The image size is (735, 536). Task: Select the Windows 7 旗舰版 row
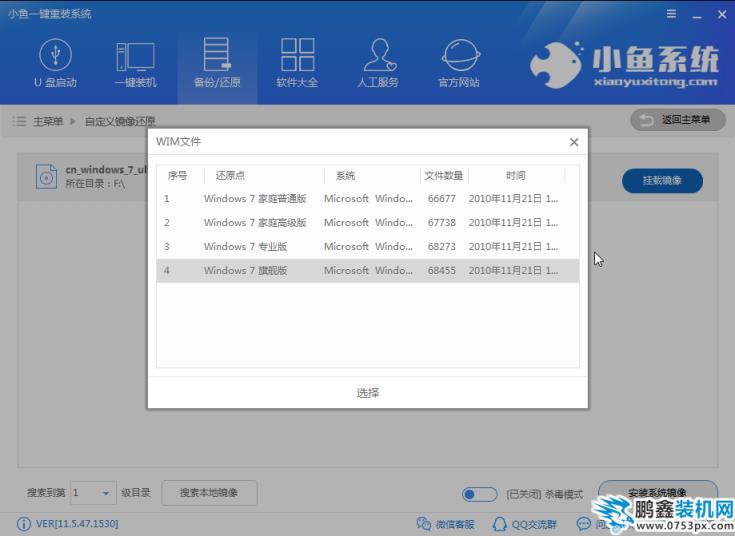point(368,271)
